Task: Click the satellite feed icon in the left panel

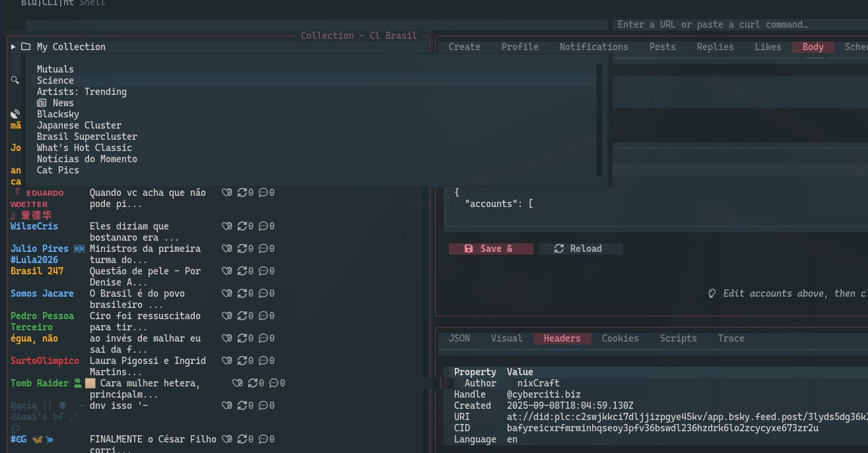Action: point(15,114)
